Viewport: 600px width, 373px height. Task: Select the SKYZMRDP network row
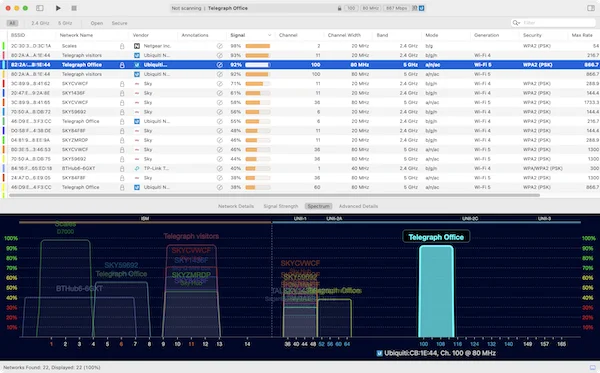pos(300,140)
